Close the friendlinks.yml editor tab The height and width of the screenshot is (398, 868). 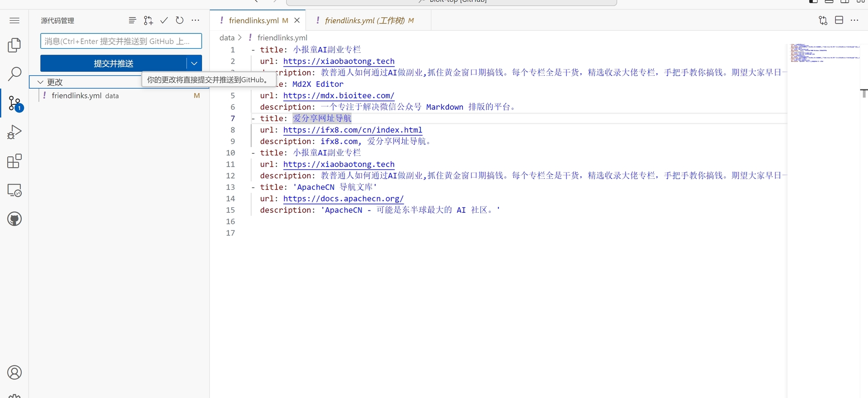[x=297, y=20]
